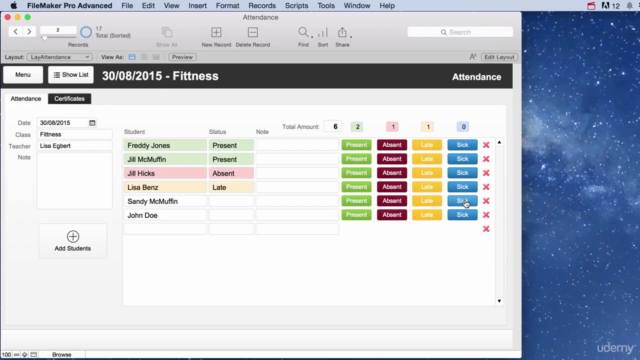Click the note cell for Freddy Jones
640x360 pixels.
click(x=297, y=145)
